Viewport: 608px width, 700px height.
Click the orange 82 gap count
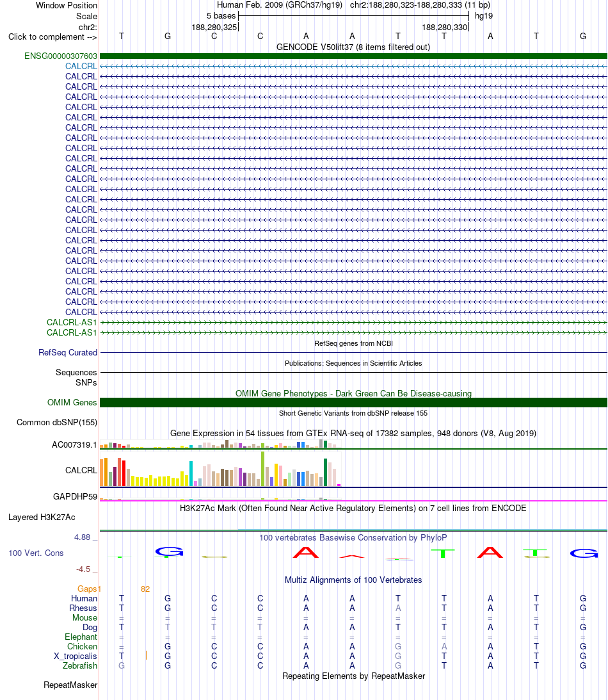145,589
